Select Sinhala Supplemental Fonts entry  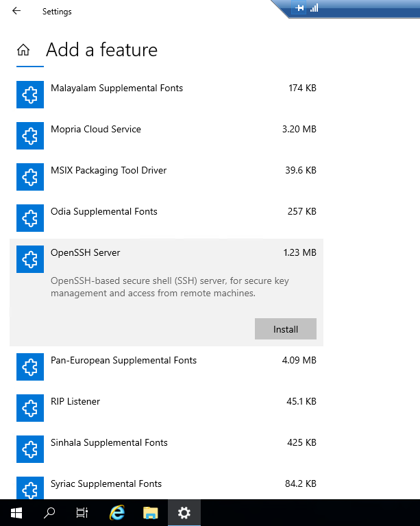coord(109,443)
